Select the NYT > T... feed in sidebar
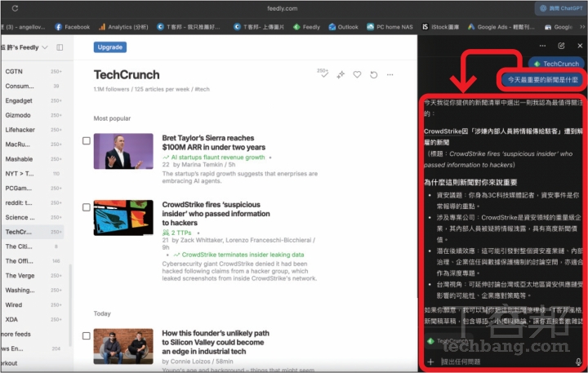The height and width of the screenshot is (373, 588). (33, 174)
